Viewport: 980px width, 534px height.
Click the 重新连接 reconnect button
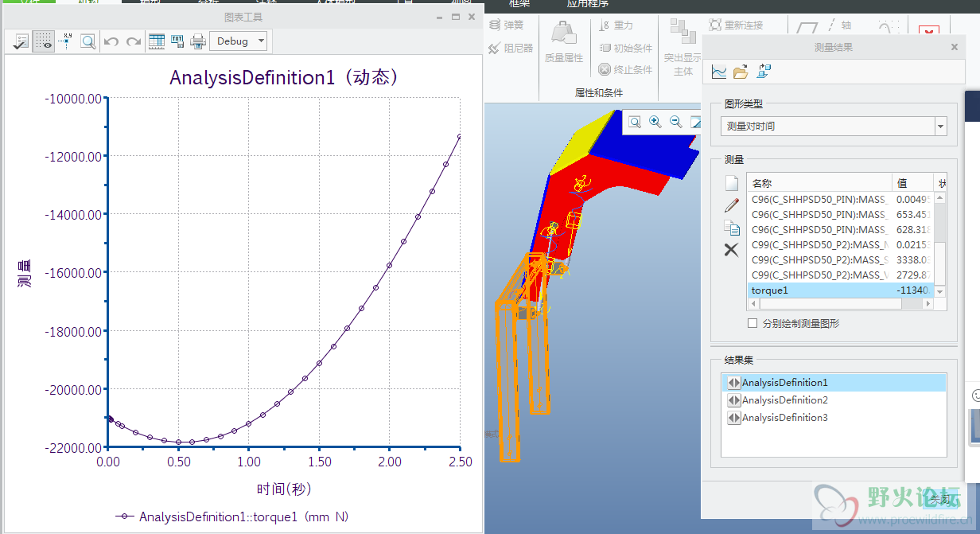coord(736,25)
